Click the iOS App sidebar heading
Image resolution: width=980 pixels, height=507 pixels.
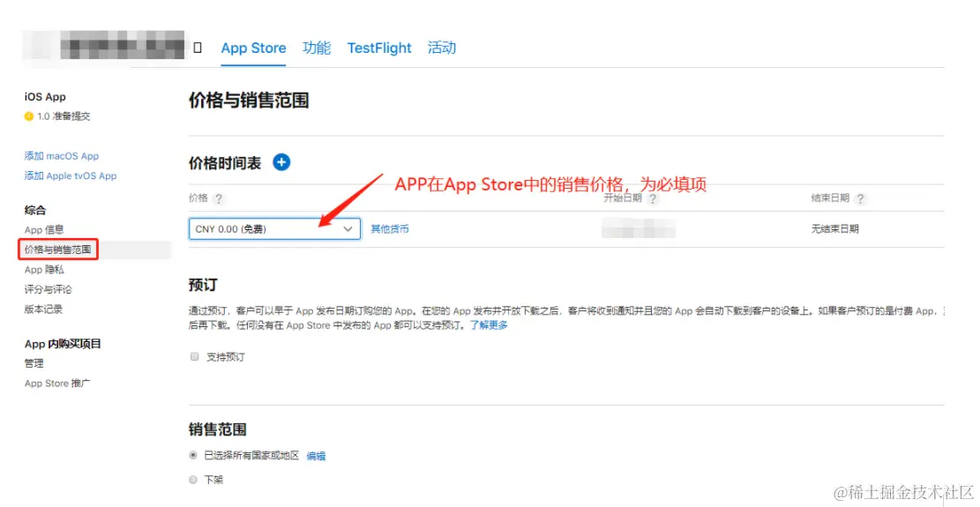point(45,97)
